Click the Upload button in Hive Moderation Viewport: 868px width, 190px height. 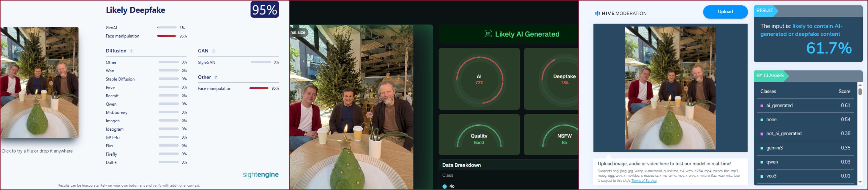tap(725, 12)
